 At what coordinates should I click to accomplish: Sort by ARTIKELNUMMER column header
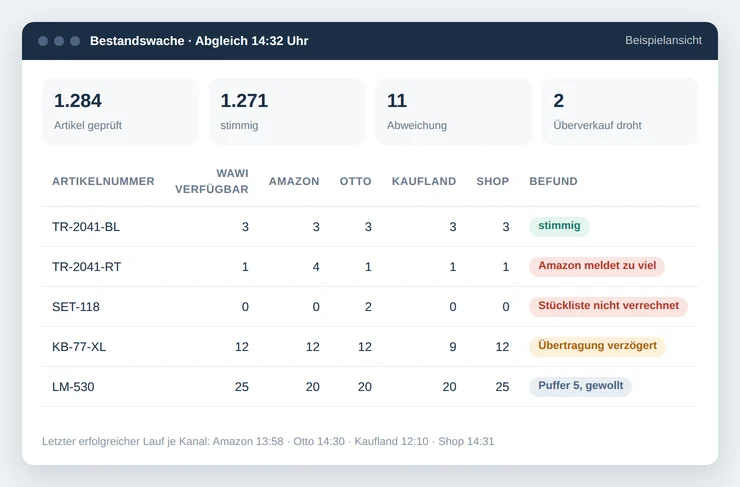pyautogui.click(x=103, y=181)
